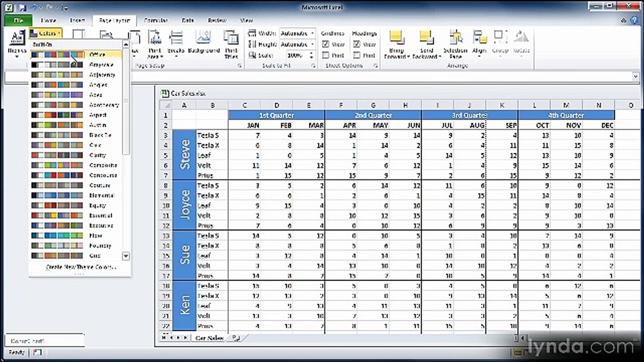Open the Themes gallery button

[17, 44]
